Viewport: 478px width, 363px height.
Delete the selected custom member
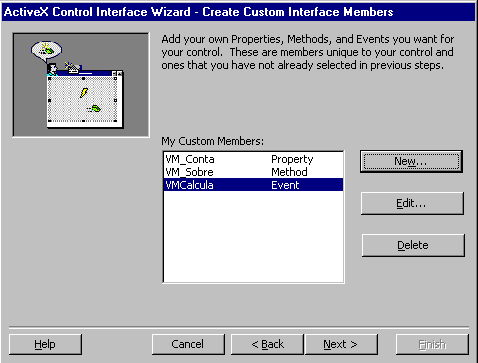click(413, 245)
